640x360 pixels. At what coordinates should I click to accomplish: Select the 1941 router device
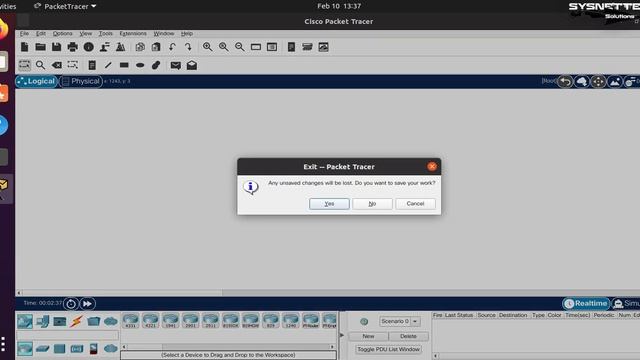click(x=171, y=321)
